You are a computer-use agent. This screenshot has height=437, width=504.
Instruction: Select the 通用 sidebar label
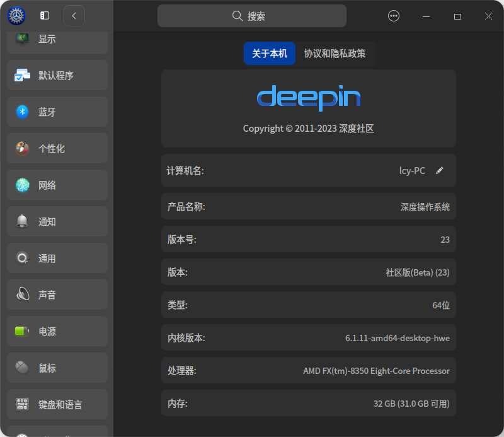(47, 259)
